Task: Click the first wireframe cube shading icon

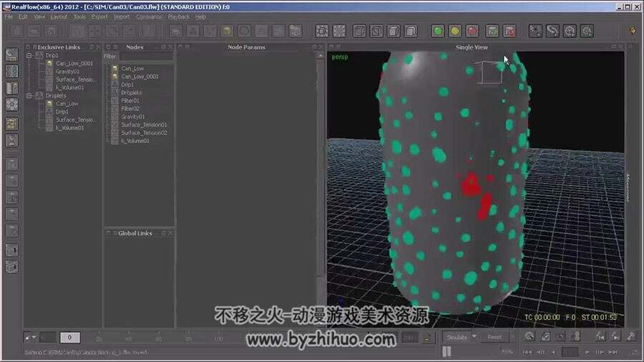Action: [x=359, y=31]
